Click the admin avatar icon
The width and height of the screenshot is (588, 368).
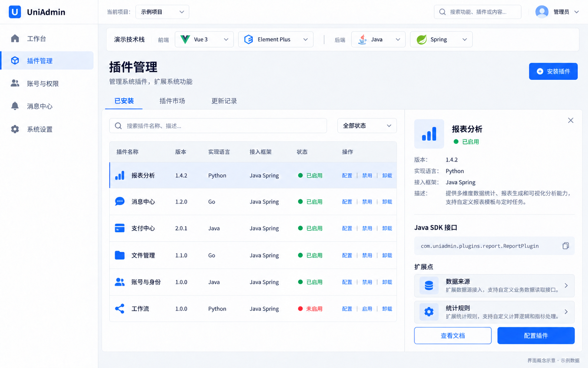[x=542, y=12]
